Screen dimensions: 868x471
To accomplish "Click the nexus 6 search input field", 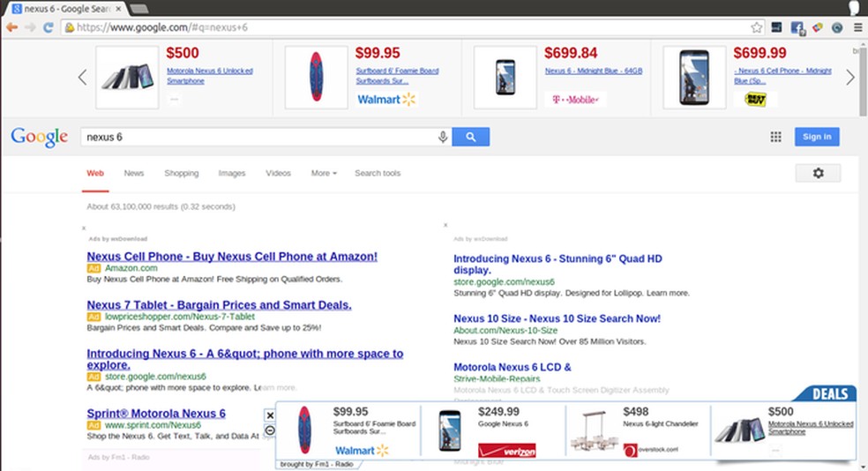I will click(256, 137).
